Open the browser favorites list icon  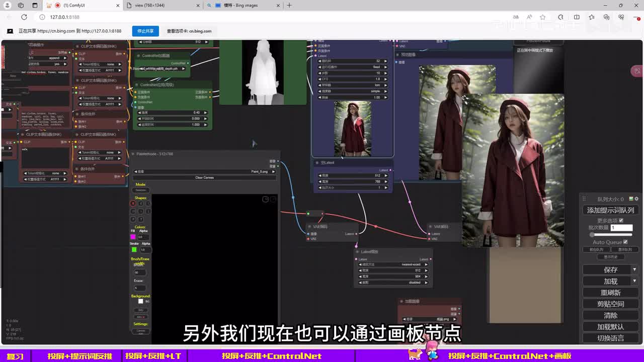[592, 17]
